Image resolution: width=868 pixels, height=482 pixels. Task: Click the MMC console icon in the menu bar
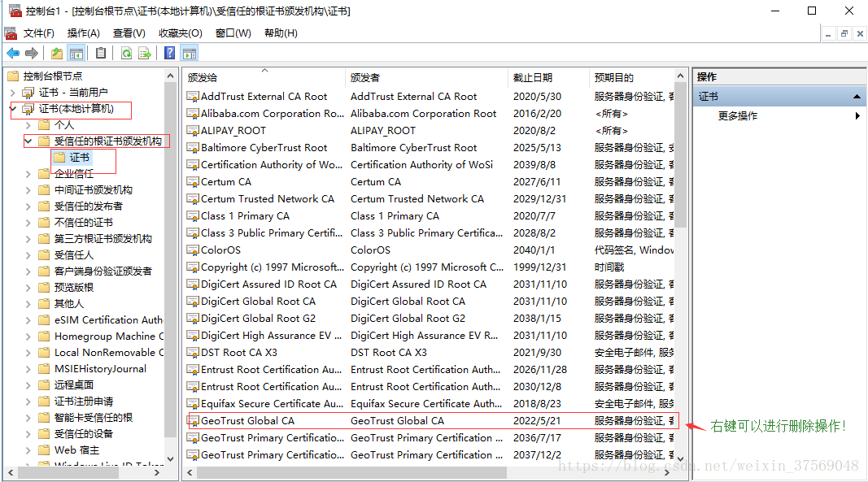pos(11,33)
